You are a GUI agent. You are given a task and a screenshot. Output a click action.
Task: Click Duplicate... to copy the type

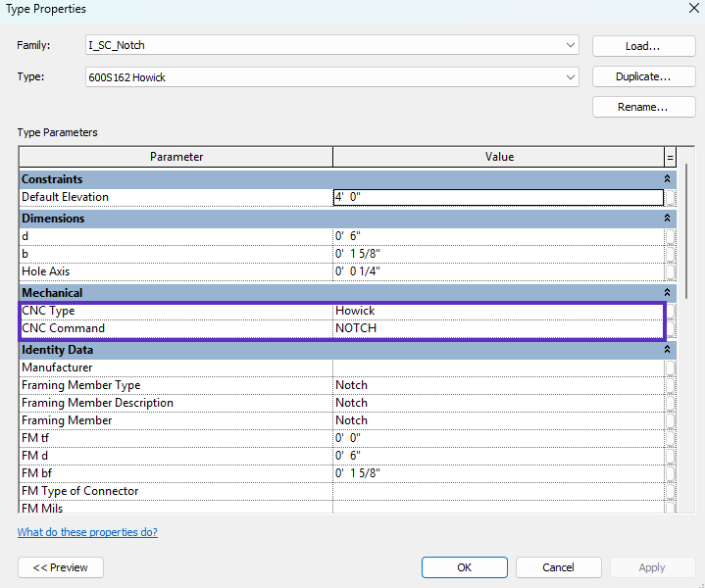point(641,76)
